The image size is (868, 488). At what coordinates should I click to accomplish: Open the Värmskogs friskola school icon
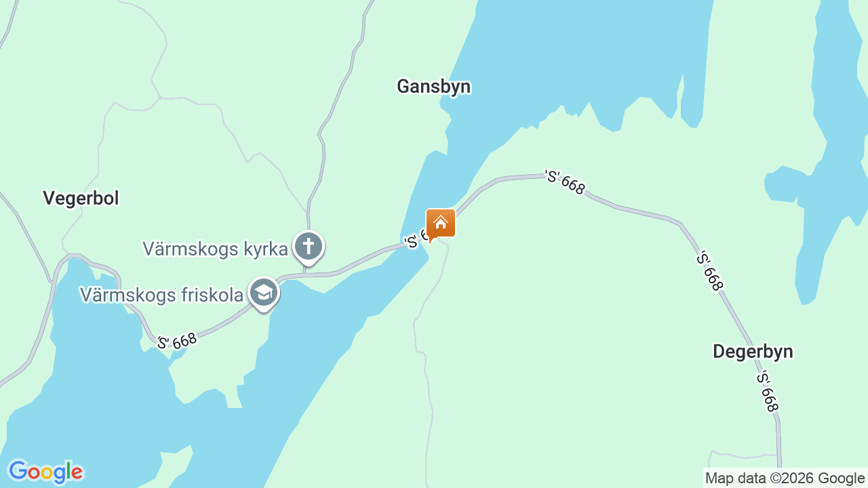pyautogui.click(x=264, y=293)
